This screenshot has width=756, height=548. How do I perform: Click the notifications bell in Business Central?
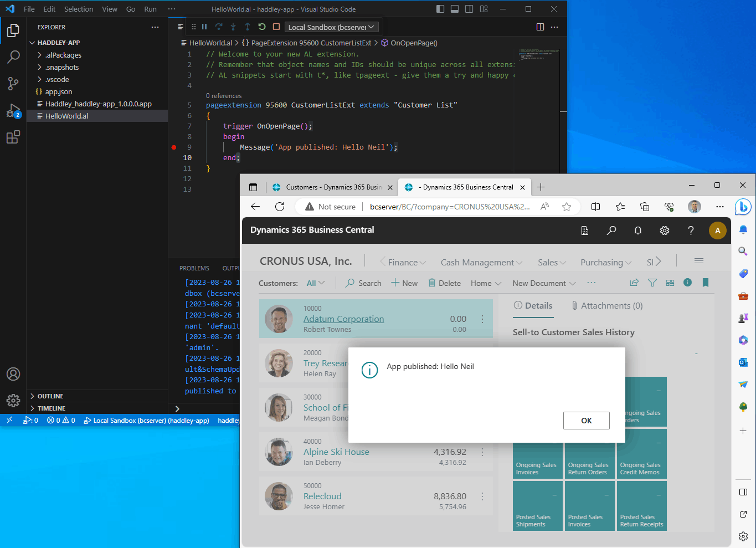click(x=637, y=231)
